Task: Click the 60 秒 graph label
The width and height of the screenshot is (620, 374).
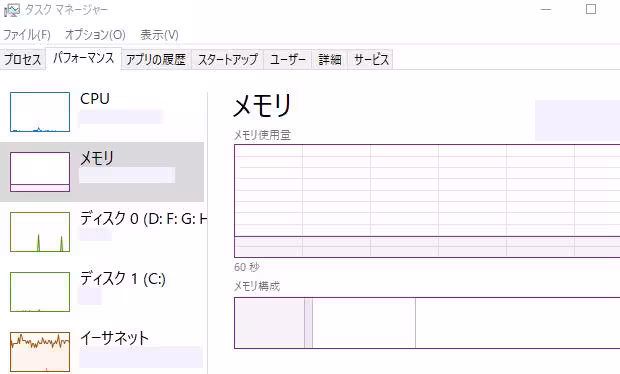Action: pyautogui.click(x=247, y=267)
